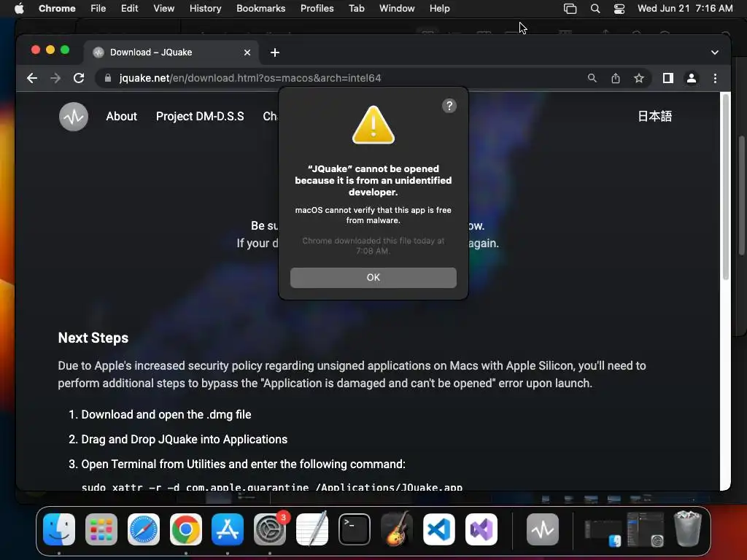Click OK in the JQuake warning dialog
Viewport: 747px width, 560px height.
[373, 277]
